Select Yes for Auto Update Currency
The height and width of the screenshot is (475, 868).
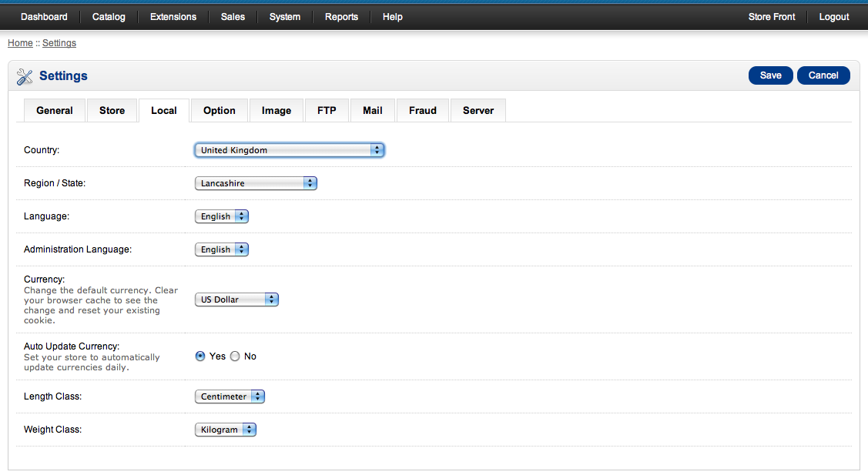(199, 356)
